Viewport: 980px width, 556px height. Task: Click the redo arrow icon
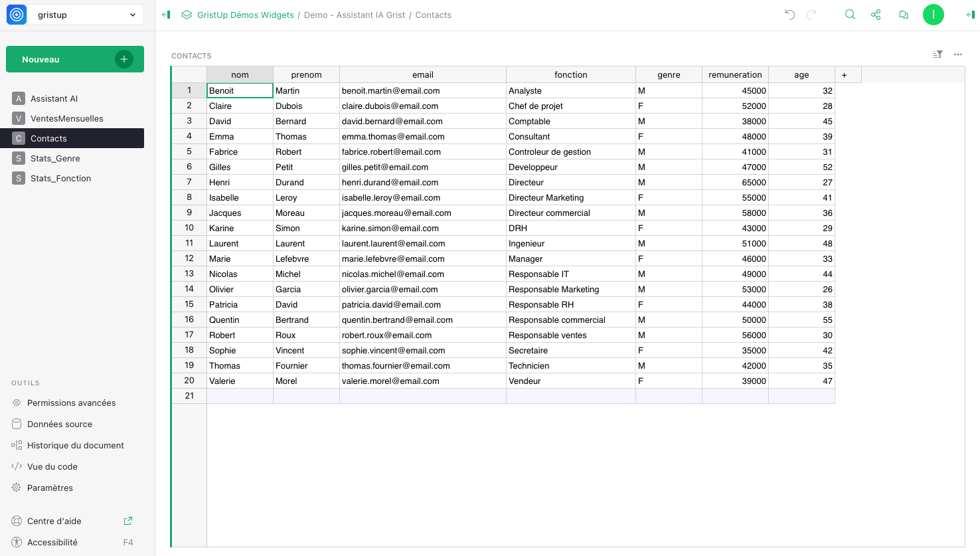pos(811,15)
